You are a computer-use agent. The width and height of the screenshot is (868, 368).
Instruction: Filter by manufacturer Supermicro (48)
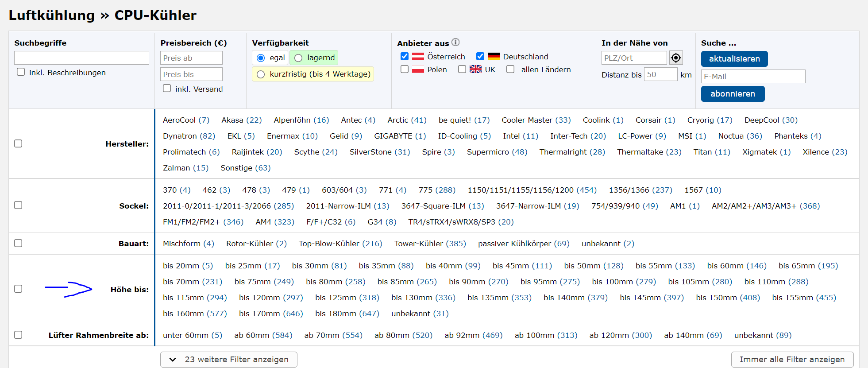[497, 152]
